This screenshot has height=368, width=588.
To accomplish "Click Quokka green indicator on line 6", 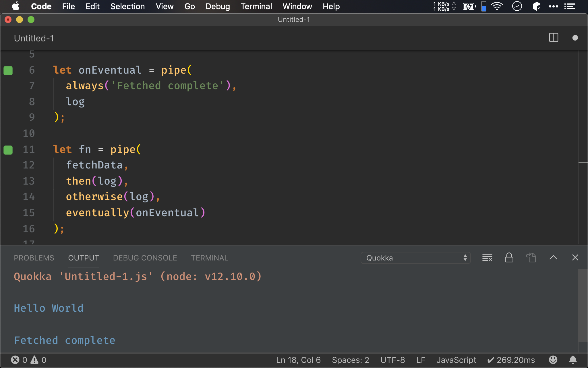I will (8, 70).
